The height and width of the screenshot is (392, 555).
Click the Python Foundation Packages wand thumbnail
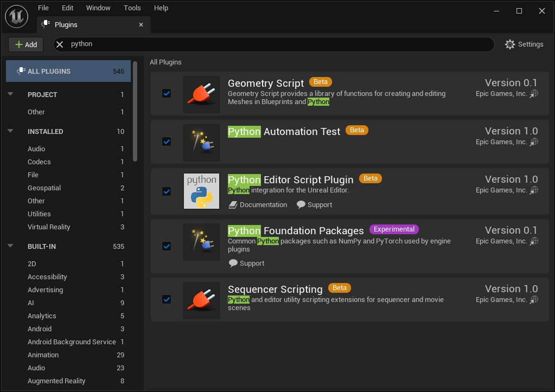(201, 242)
